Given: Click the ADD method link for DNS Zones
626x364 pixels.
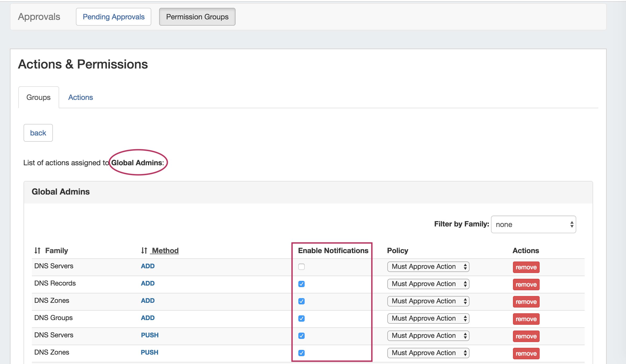Looking at the screenshot, I should click(148, 301).
